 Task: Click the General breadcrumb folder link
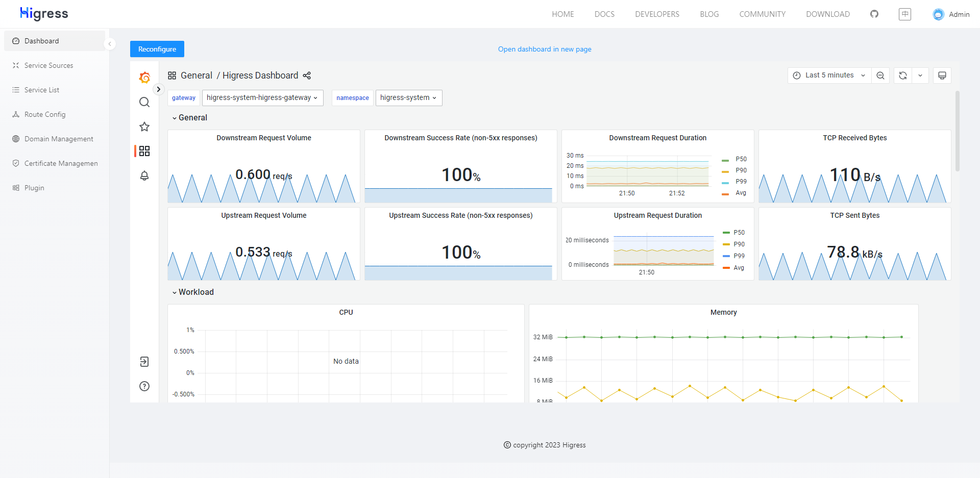coord(197,76)
